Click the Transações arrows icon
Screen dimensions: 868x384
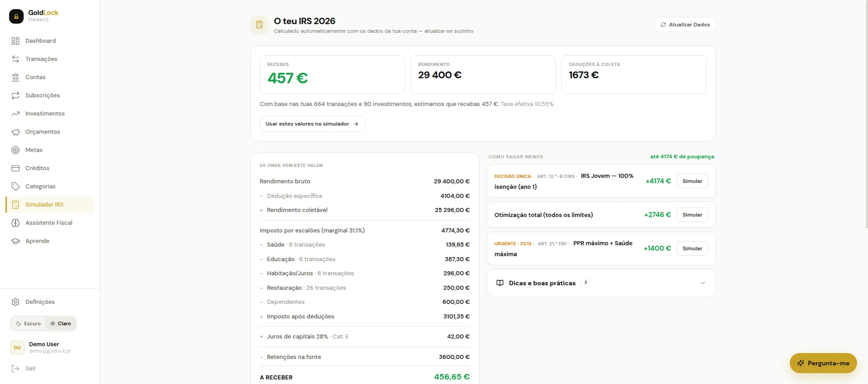pyautogui.click(x=15, y=59)
